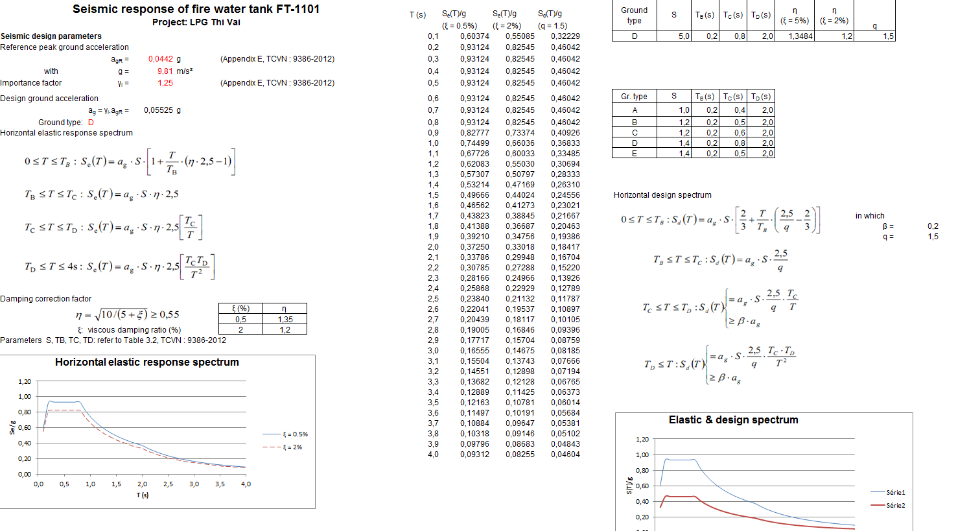Select the 'Elastic & design spectrum' chart title

coord(734,420)
